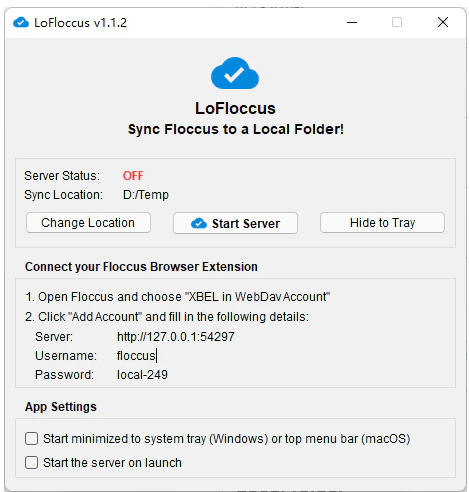469x492 pixels.
Task: Click the LoFloccus cloud icon in title bar
Action: [x=21, y=23]
